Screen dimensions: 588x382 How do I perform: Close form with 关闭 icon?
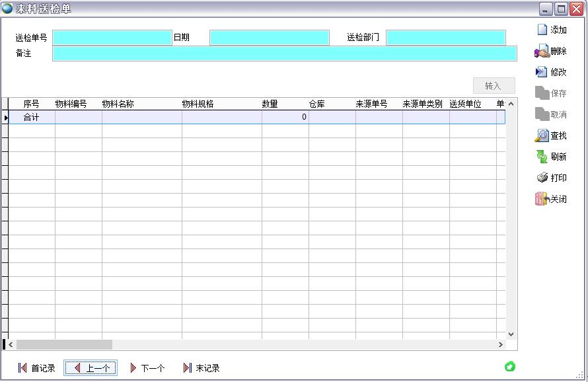(542, 199)
